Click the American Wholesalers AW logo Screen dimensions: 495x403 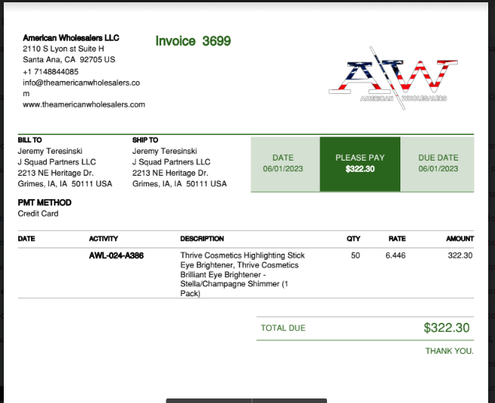pyautogui.click(x=393, y=78)
